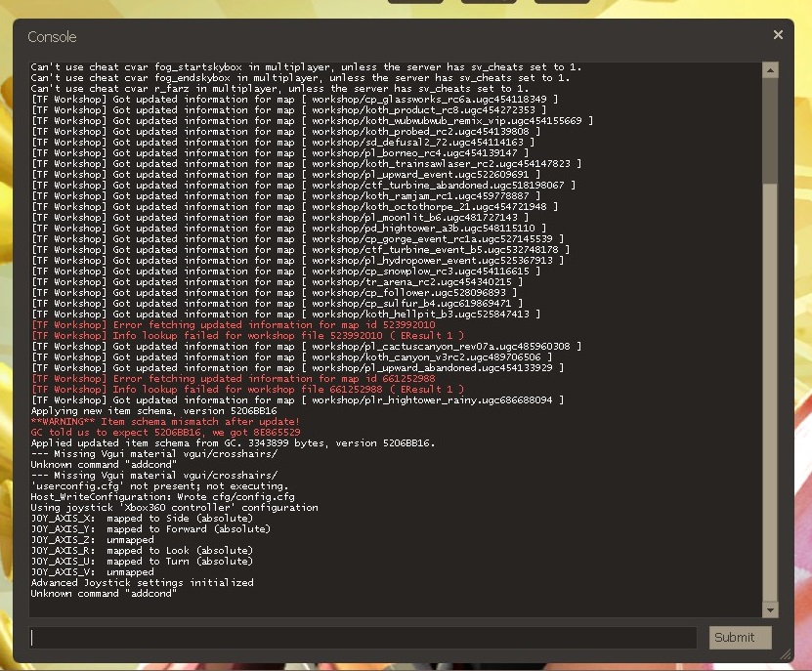Viewport: 812px width, 671px height.
Task: Click 'Applied updated item schema from GC' line
Action: 233,443
